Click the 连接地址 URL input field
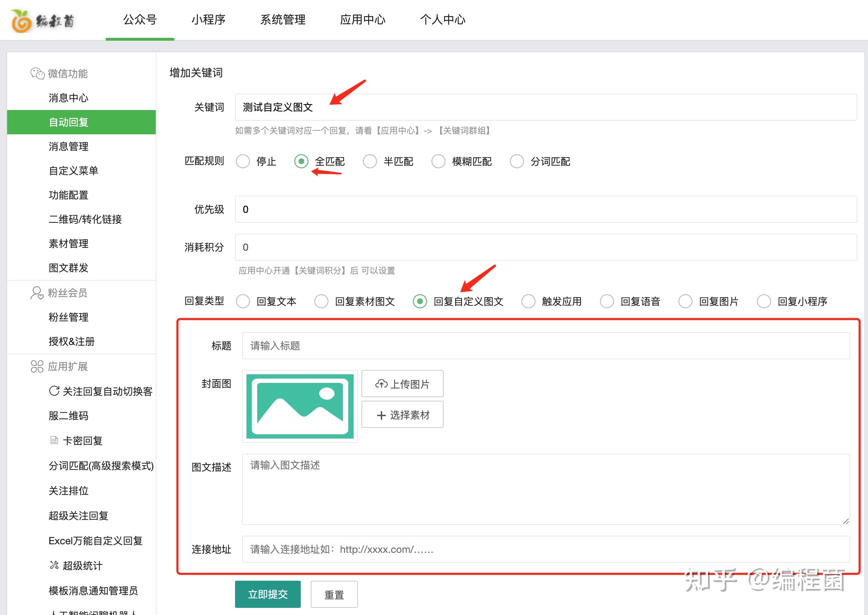 pyautogui.click(x=546, y=549)
